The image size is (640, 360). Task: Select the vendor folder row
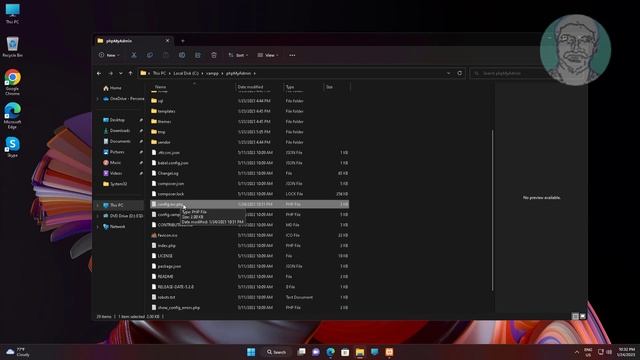249,142
